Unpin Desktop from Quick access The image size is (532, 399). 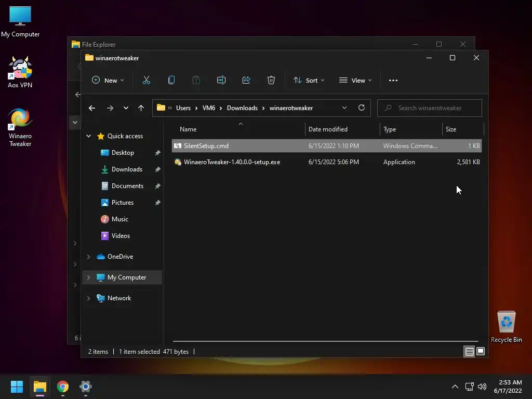(x=157, y=153)
